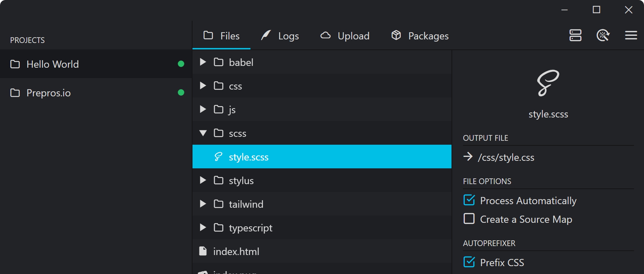This screenshot has height=274, width=644.
Task: Open the hamburger menu
Action: click(x=631, y=35)
